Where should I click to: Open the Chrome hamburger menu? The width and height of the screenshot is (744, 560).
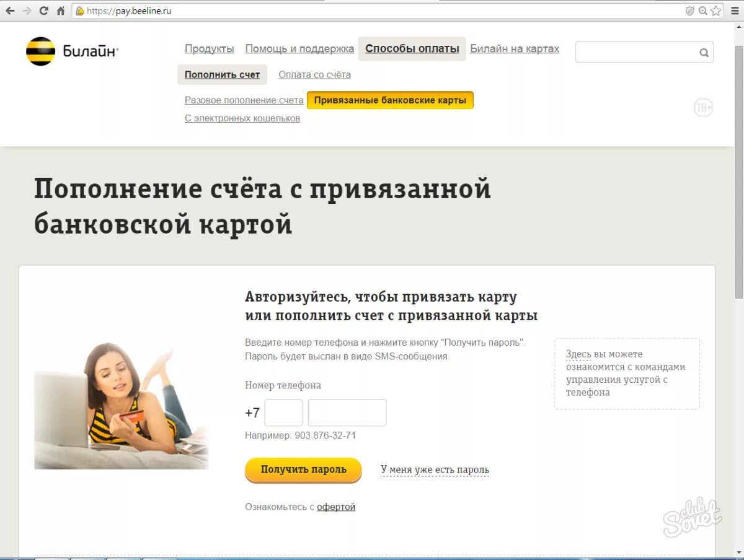pyautogui.click(x=735, y=11)
